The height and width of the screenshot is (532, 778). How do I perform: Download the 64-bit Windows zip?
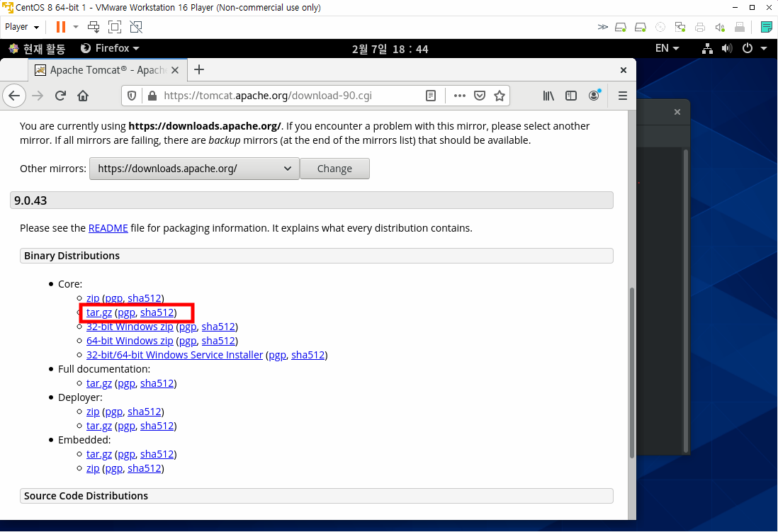130,341
